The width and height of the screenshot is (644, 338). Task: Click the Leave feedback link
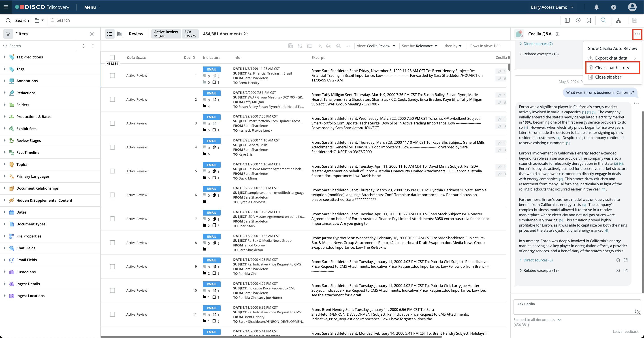(x=625, y=331)
